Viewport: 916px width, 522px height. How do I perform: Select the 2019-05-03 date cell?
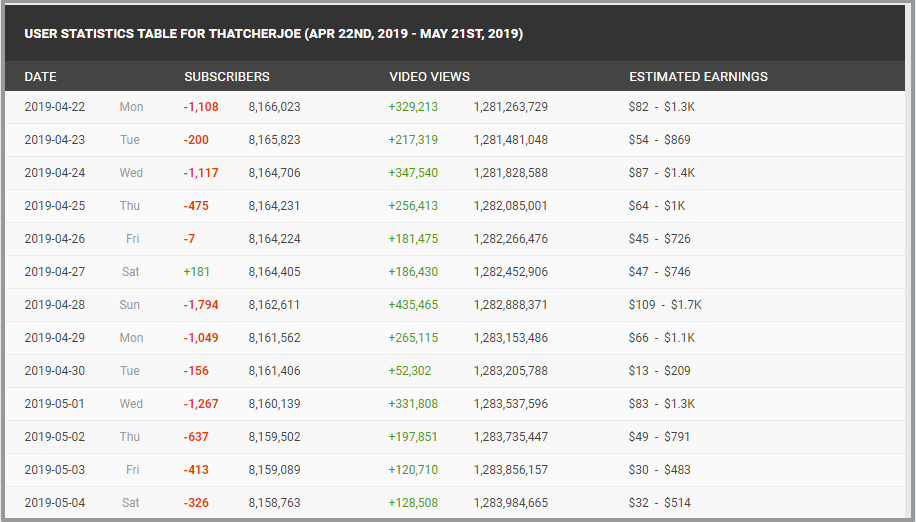pos(54,469)
